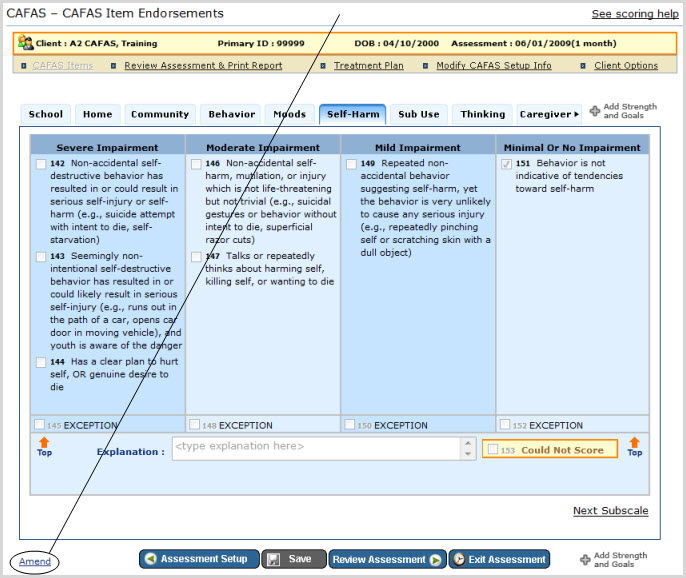Screen dimensions: 686x578
Task: Click Assessment Setup button
Action: tap(199, 559)
